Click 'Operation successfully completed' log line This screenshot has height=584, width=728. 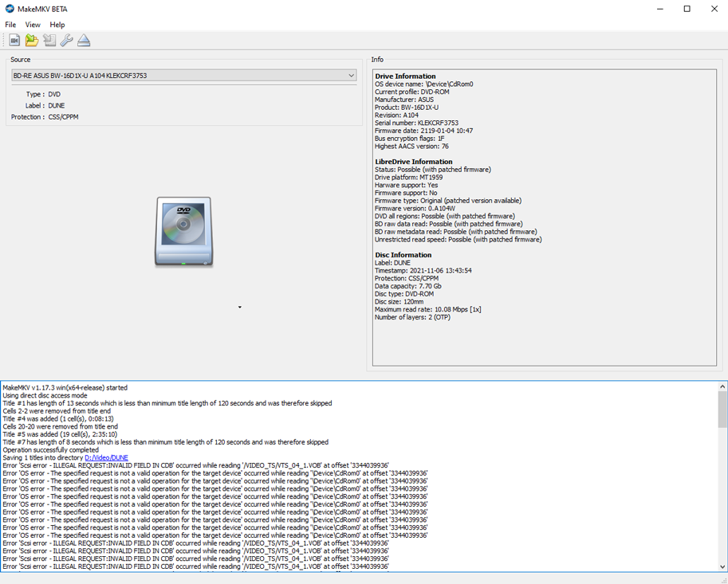[x=50, y=449]
